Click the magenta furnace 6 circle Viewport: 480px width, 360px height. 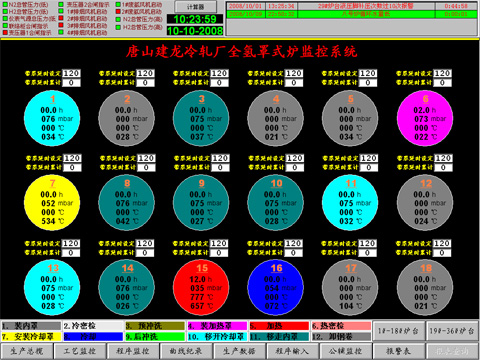pyautogui.click(x=425, y=118)
